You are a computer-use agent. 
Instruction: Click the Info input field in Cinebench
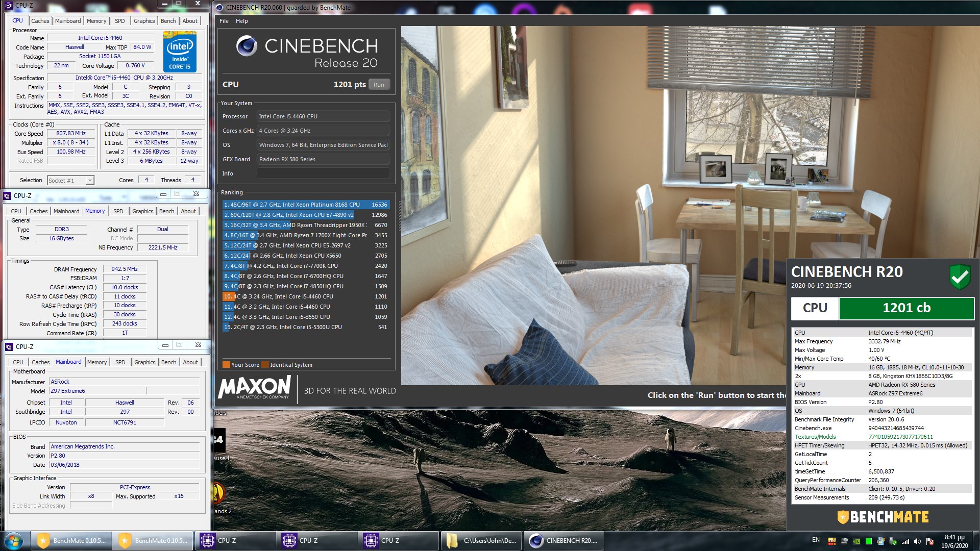(323, 173)
